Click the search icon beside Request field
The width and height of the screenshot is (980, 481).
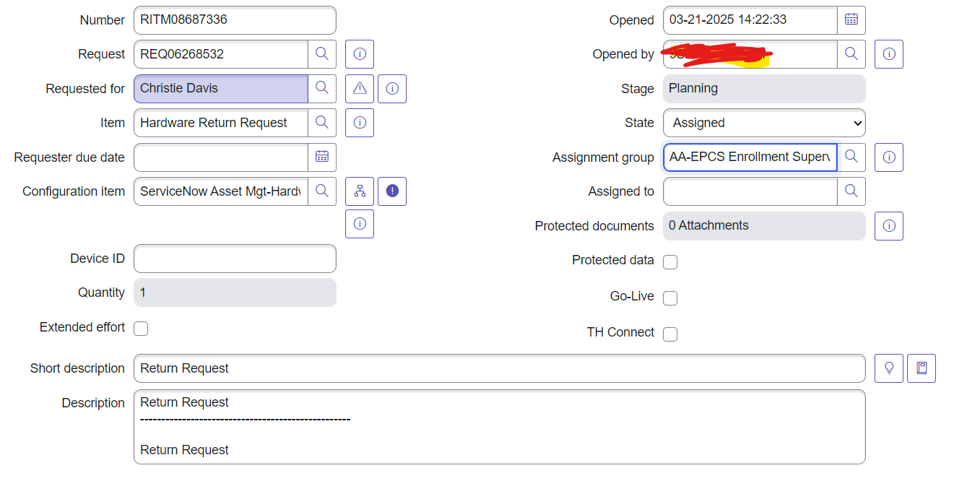[x=322, y=54]
